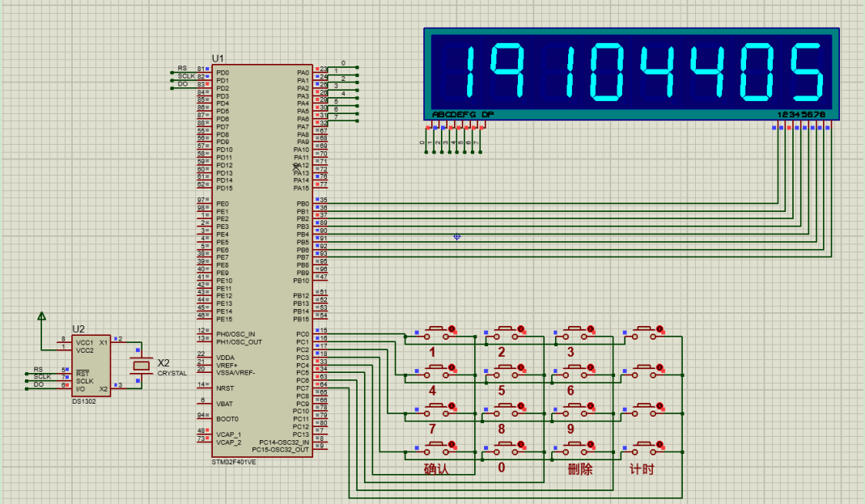Click the DO net label near U2 I/O pin
Viewport: 865px width, 504px height.
[x=39, y=384]
